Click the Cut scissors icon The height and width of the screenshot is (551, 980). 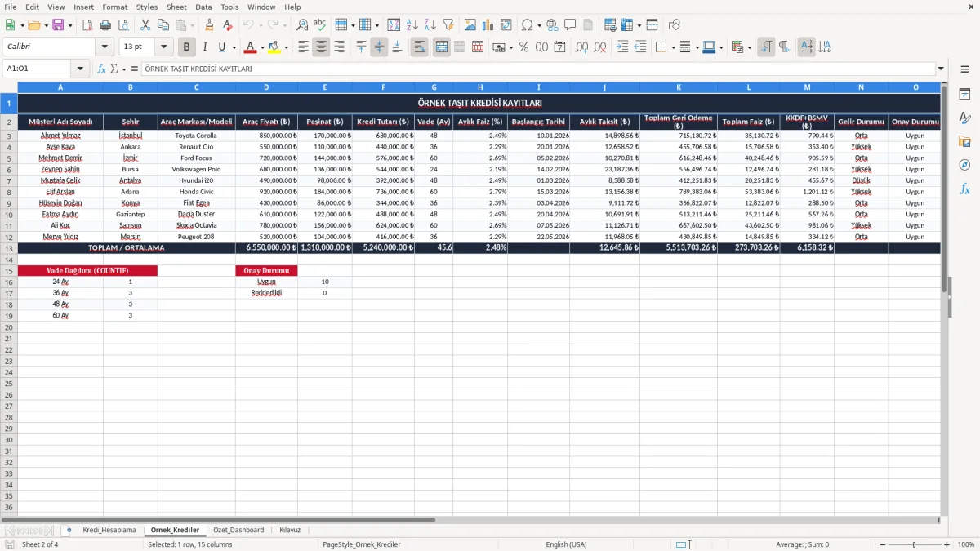coord(145,25)
